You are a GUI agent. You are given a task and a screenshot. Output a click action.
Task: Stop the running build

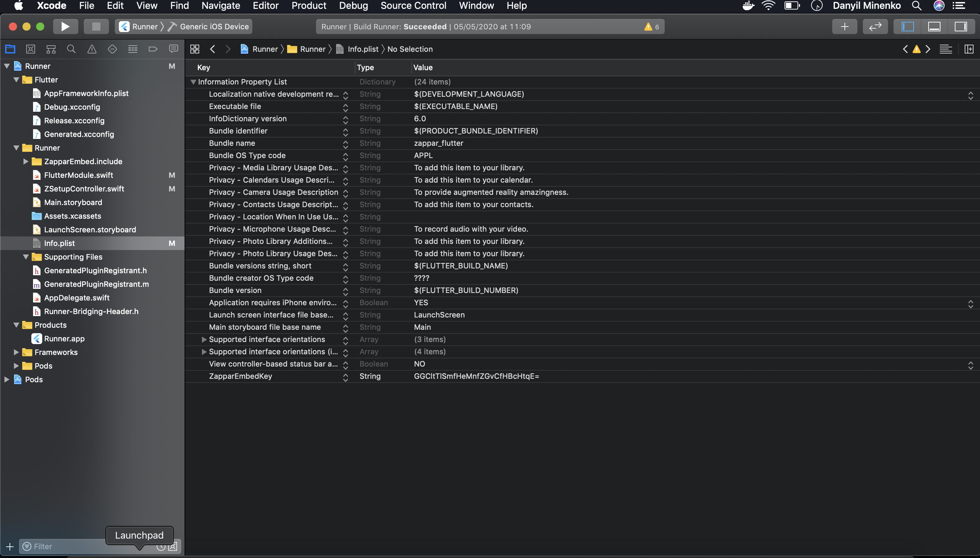point(96,27)
